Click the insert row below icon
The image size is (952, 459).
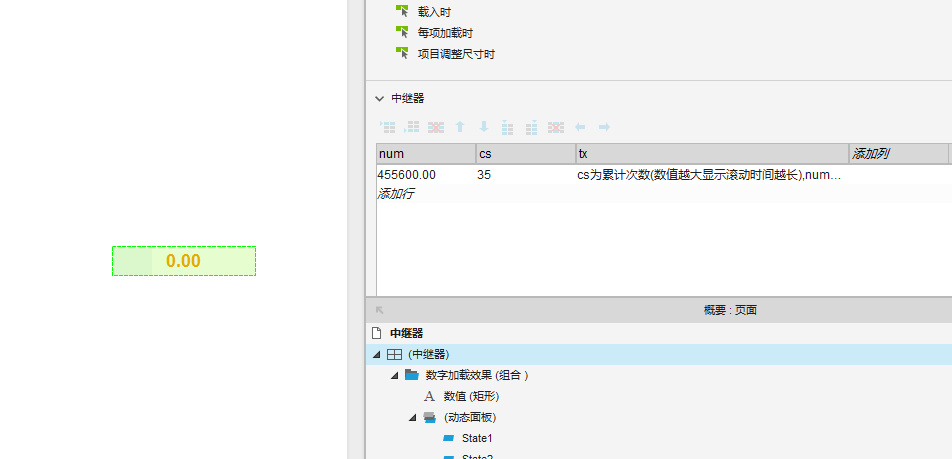(412, 127)
